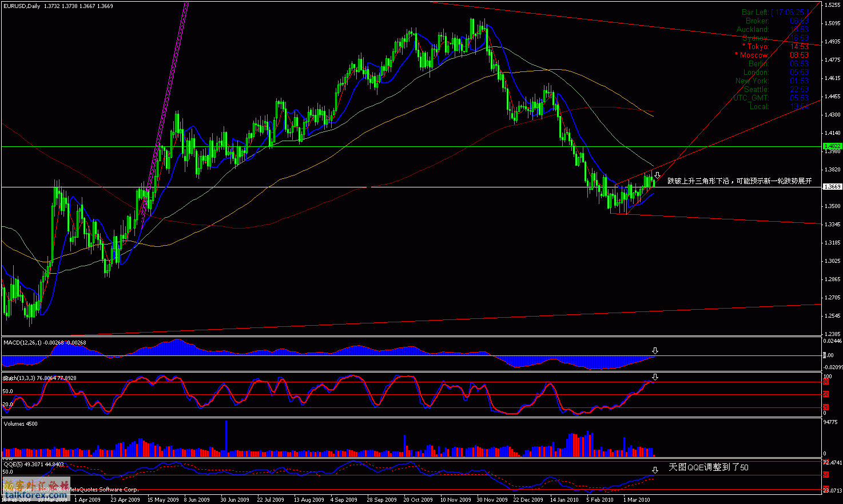The image size is (843, 504).
Task: Select the down arrow near the latest candle
Action: coord(657,175)
